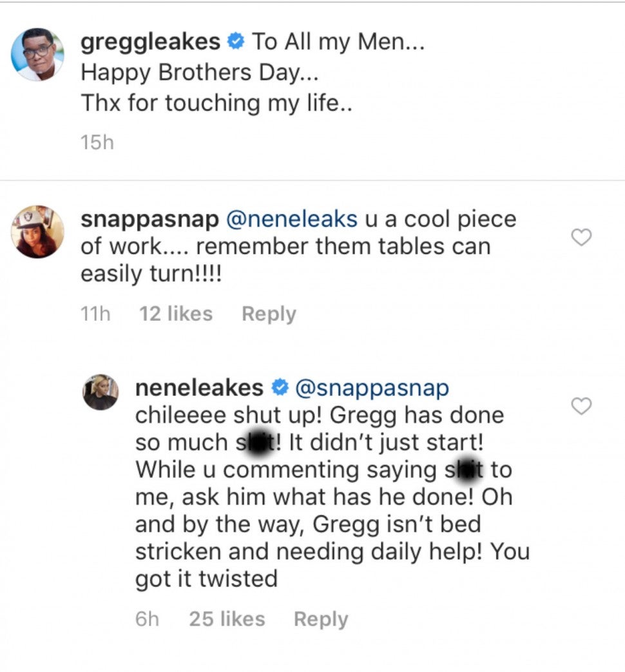Click the 11h comment timestamp
625x672 pixels.
click(95, 314)
